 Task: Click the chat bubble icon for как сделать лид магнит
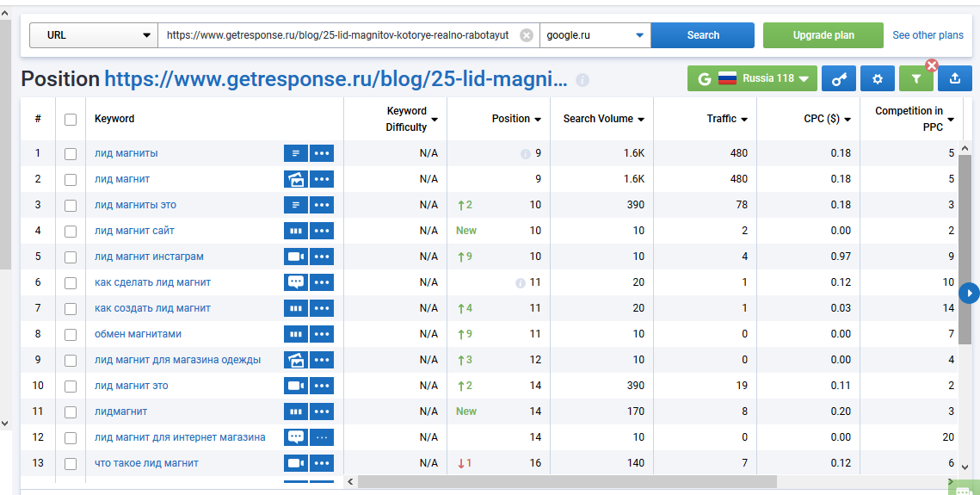pyautogui.click(x=296, y=282)
